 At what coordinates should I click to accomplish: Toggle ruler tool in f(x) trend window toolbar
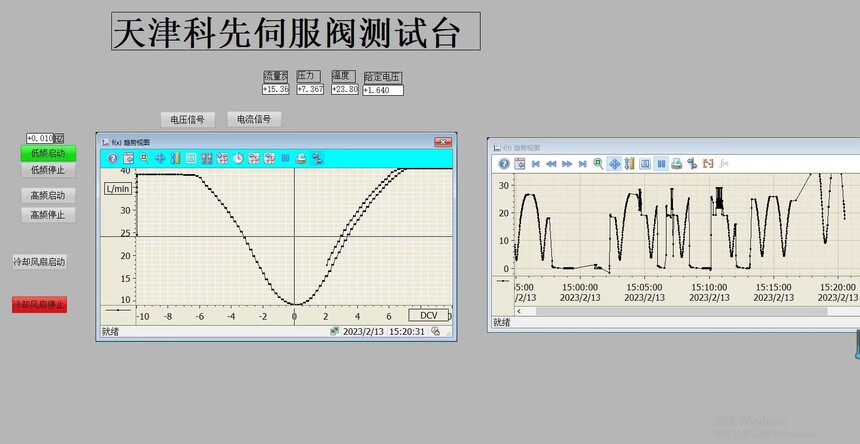point(176,158)
